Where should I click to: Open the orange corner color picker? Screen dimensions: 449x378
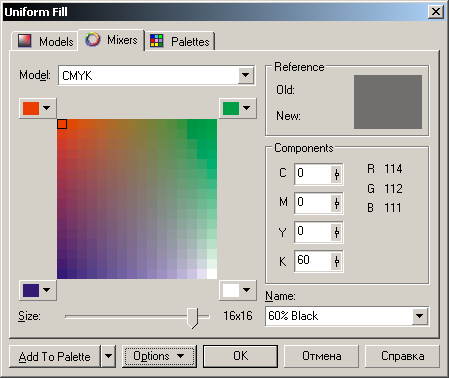pos(37,108)
